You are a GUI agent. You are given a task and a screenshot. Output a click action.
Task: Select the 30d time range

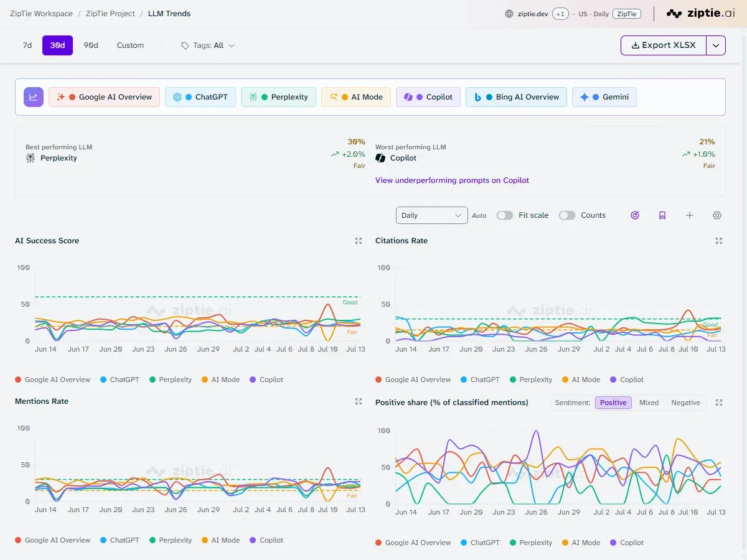[58, 45]
